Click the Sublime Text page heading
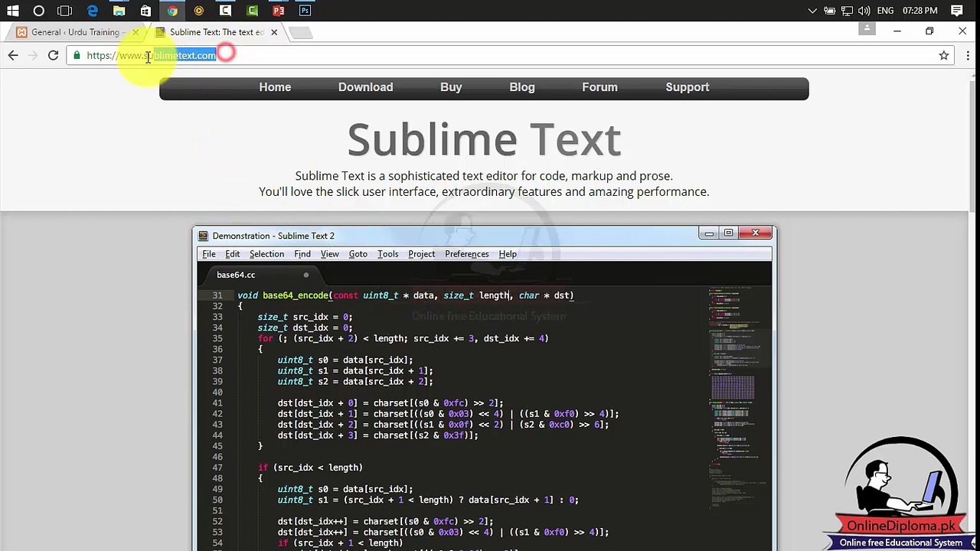The width and height of the screenshot is (980, 551). [x=484, y=140]
